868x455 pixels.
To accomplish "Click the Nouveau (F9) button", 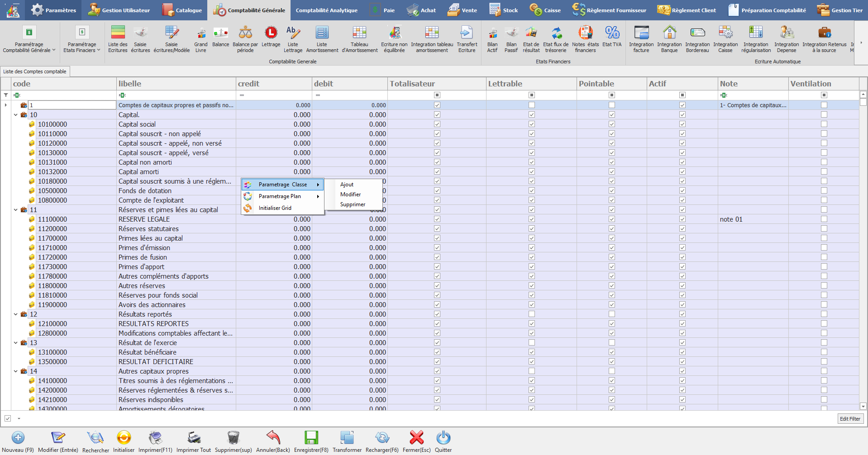I will click(18, 441).
